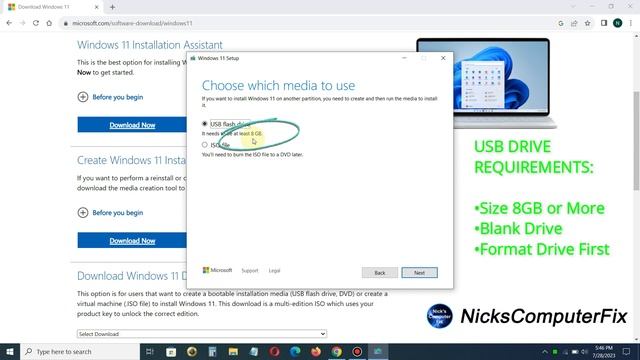The height and width of the screenshot is (360, 640).
Task: Click Next in Windows 11 Setup
Action: click(419, 272)
